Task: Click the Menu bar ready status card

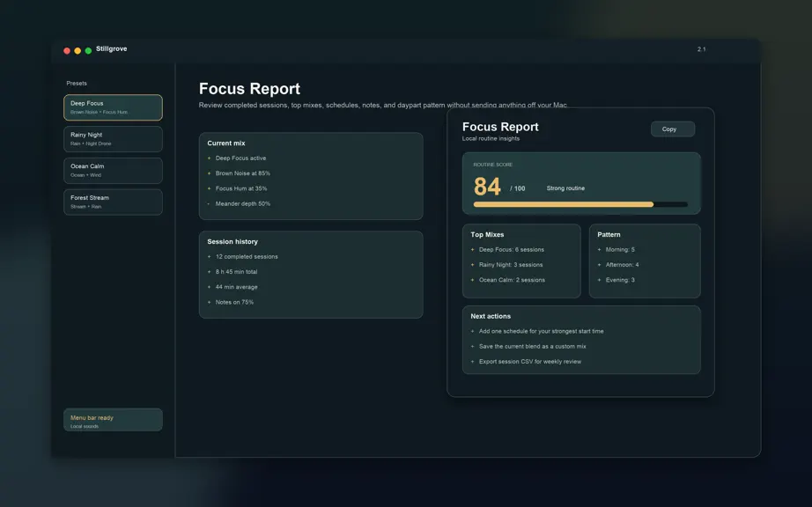Action: point(113,420)
